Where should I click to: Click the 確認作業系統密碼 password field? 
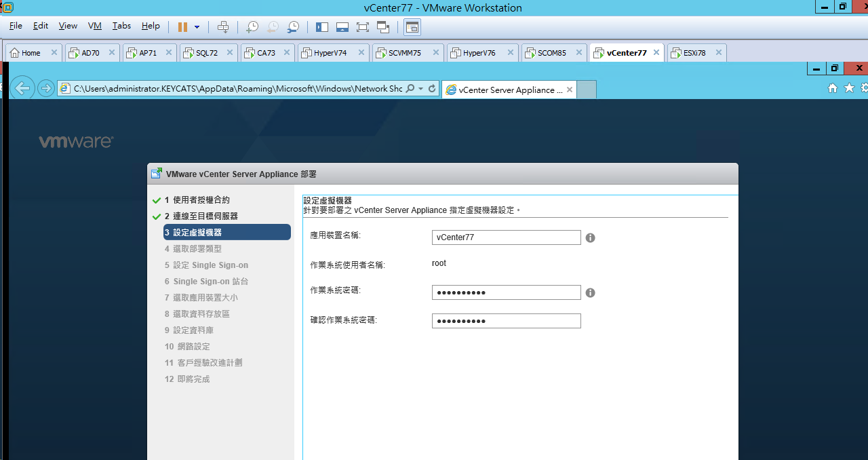pyautogui.click(x=506, y=321)
